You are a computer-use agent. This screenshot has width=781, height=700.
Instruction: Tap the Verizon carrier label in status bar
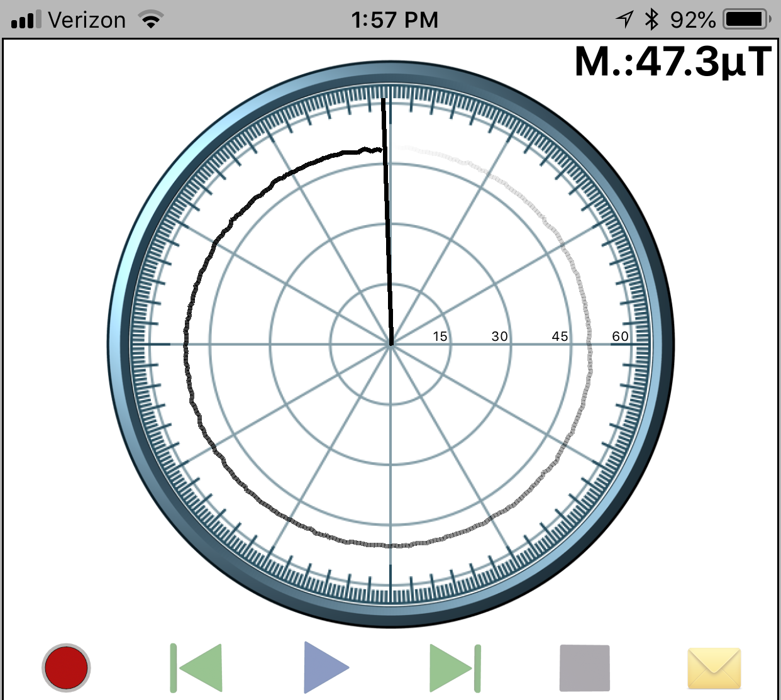[x=87, y=20]
